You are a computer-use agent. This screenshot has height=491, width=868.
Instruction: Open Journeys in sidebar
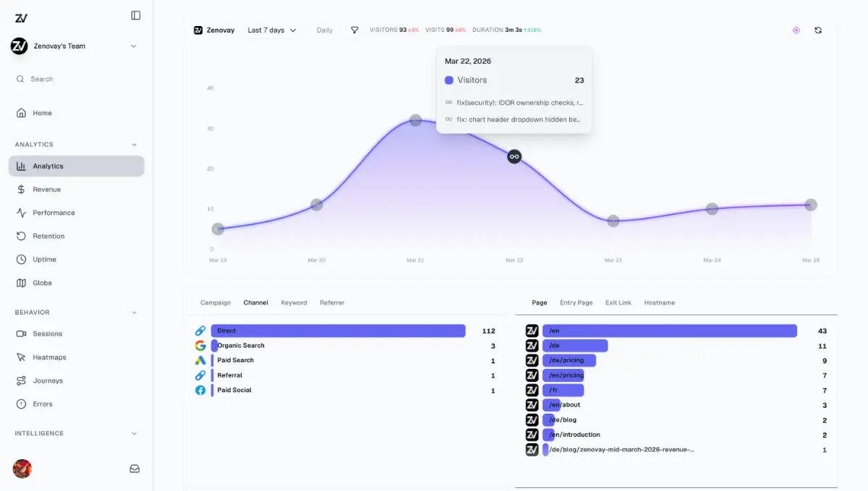76,380
